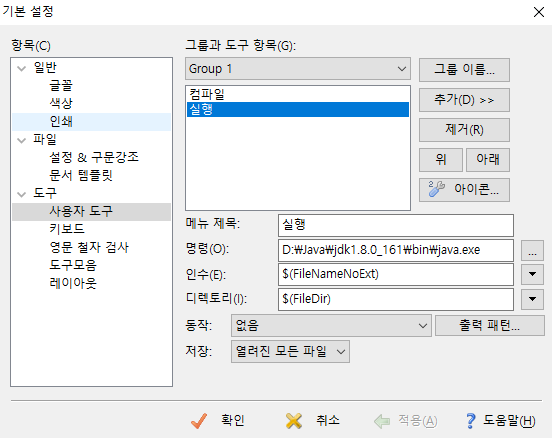Select 사용자 도구 tree item
Image resolution: width=552 pixels, height=438 pixels.
(x=81, y=211)
